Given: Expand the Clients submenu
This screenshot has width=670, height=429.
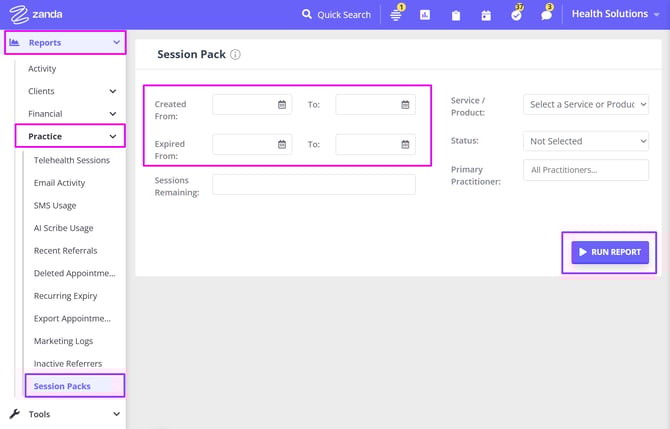Looking at the screenshot, I should [x=112, y=91].
